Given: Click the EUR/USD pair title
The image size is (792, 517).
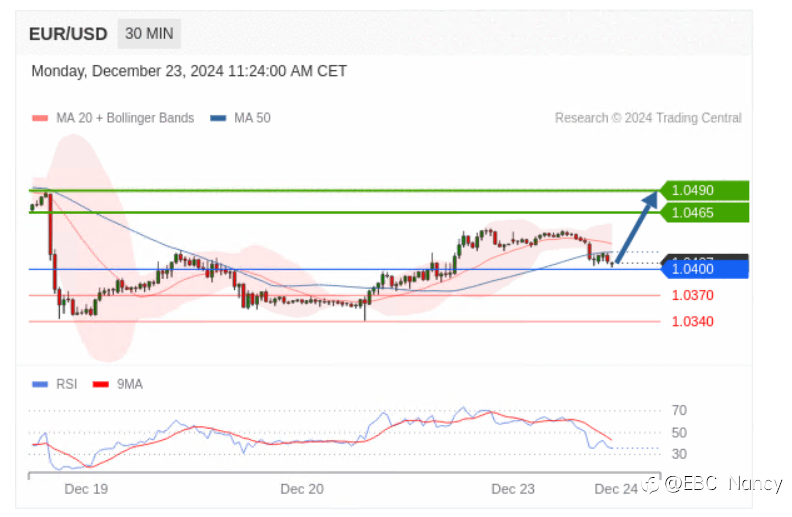Looking at the screenshot, I should coord(68,34).
